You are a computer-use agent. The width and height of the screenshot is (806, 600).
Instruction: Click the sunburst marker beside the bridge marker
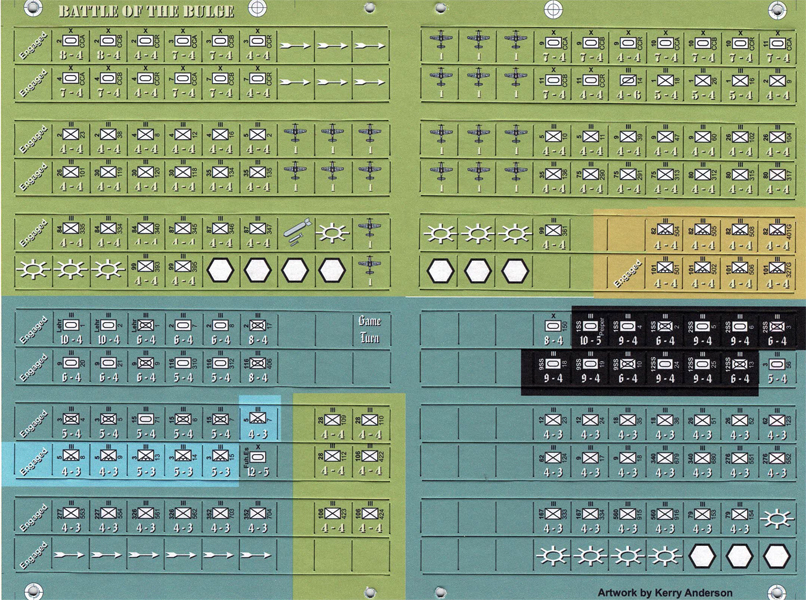point(333,232)
